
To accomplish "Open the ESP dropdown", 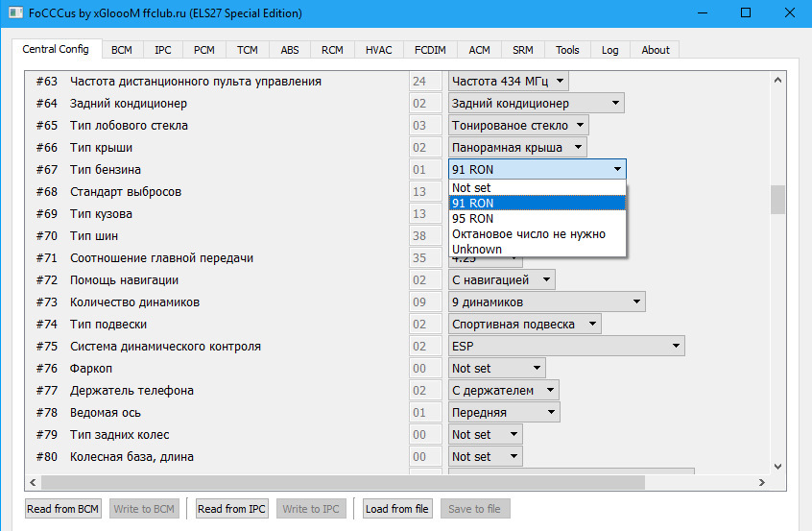I will tap(566, 347).
